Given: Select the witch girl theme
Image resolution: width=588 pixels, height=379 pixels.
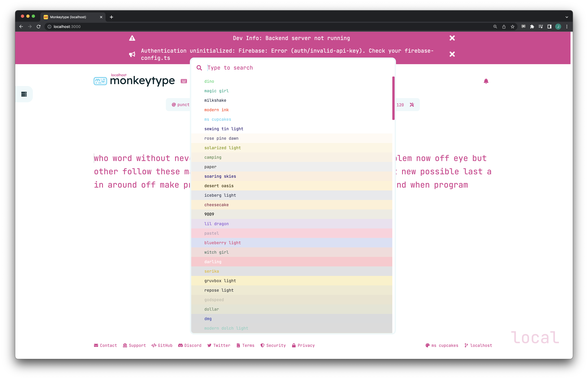Looking at the screenshot, I should (292, 252).
